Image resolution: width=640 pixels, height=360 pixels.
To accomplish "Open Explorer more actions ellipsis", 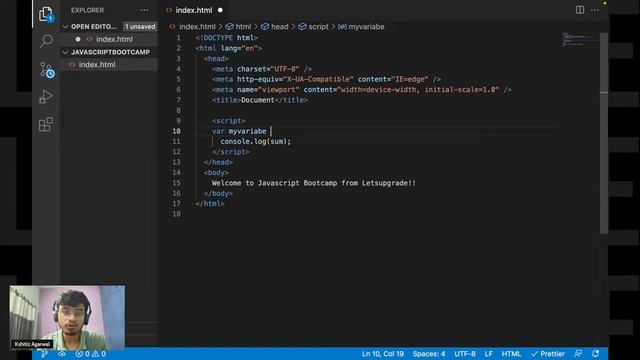I will (144, 10).
